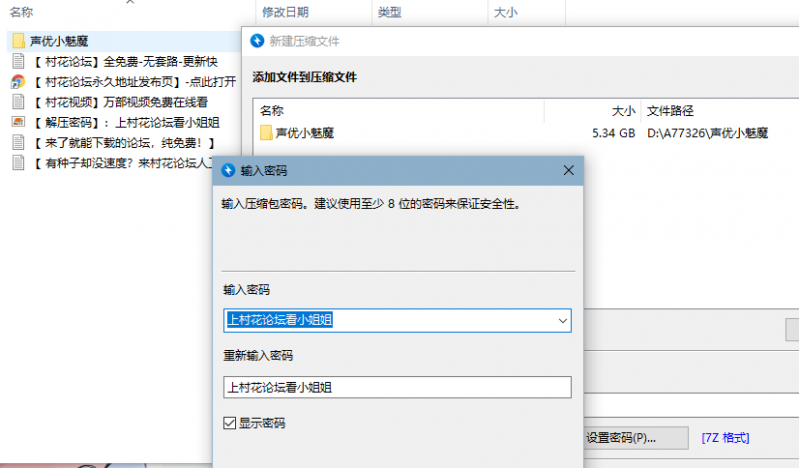Sort Explorer files by 名称 column header
The width and height of the screenshot is (799, 468).
(22, 12)
